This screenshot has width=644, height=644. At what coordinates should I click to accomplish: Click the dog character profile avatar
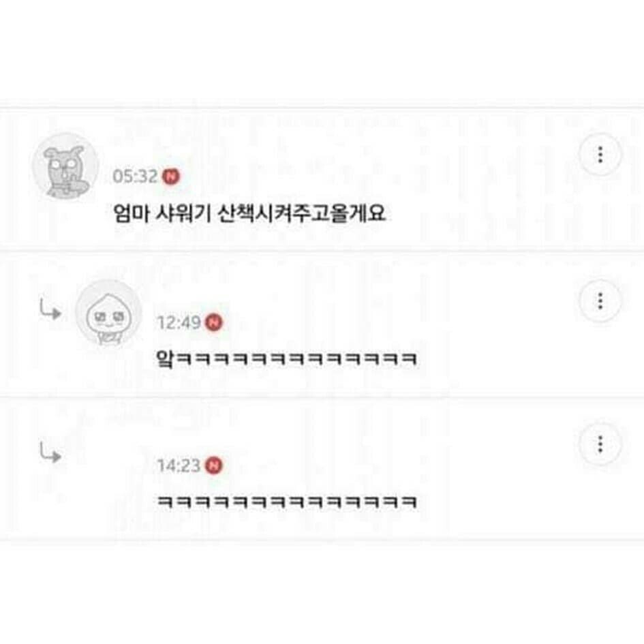coord(65,166)
